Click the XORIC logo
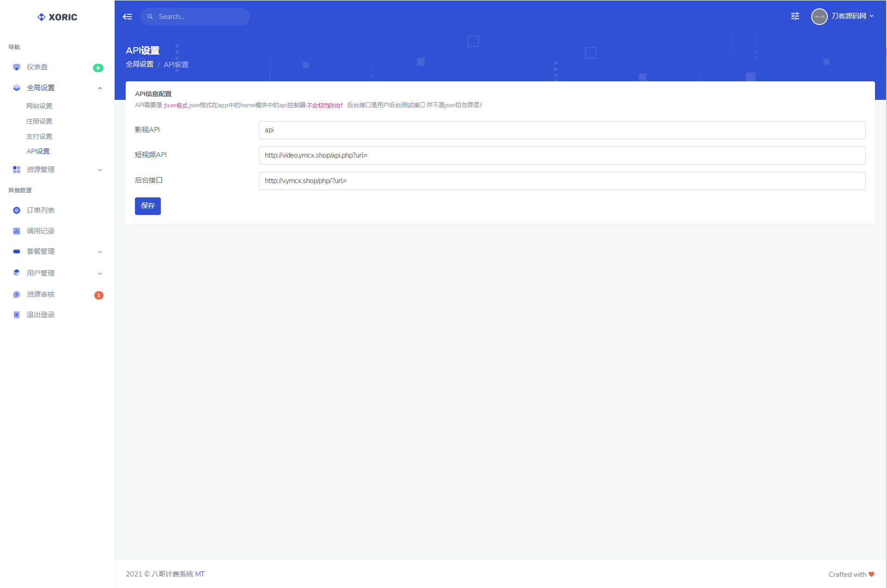 (57, 17)
